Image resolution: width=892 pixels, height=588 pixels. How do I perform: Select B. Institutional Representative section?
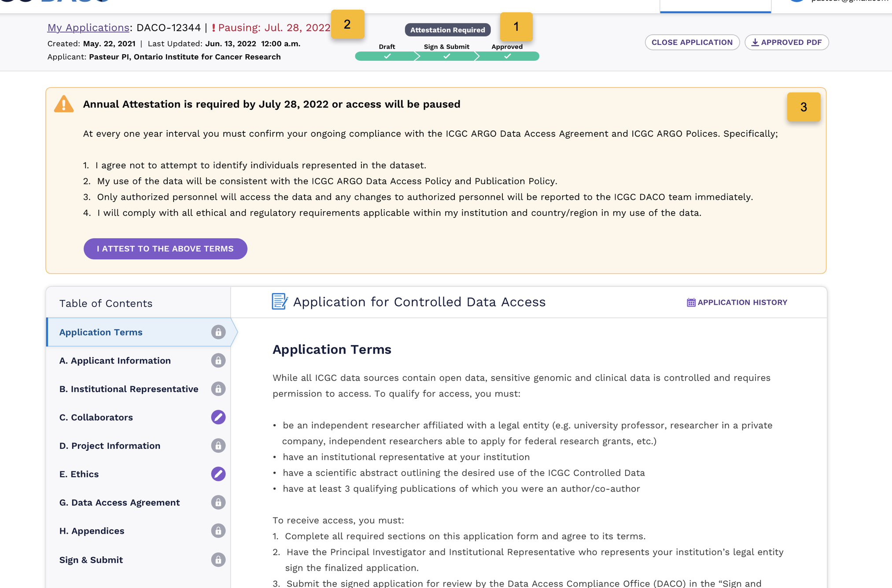click(128, 389)
